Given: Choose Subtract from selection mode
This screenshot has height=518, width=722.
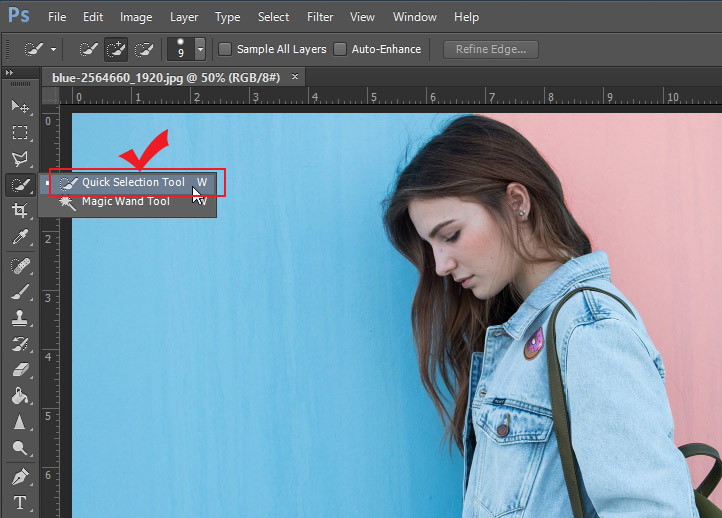Looking at the screenshot, I should coord(144,49).
